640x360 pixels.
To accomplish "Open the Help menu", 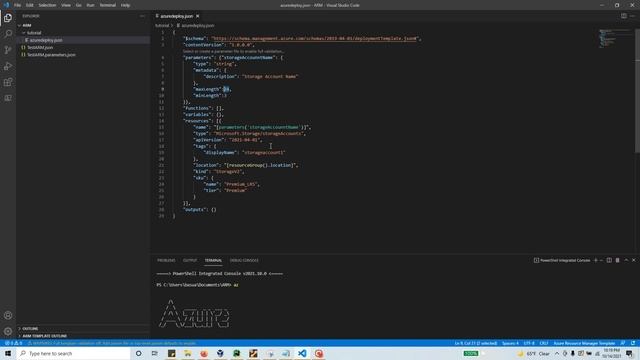I will [x=125, y=5].
